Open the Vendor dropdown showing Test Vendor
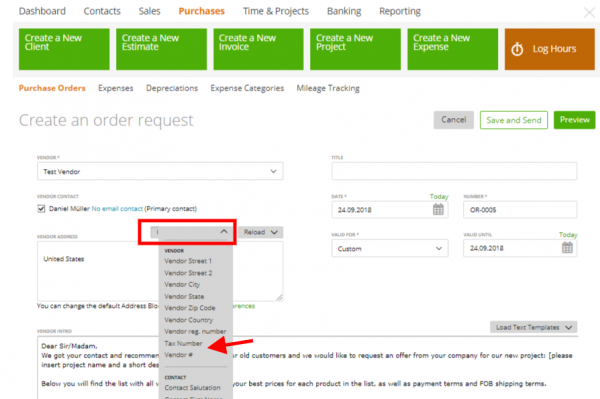600x399 pixels. click(160, 171)
